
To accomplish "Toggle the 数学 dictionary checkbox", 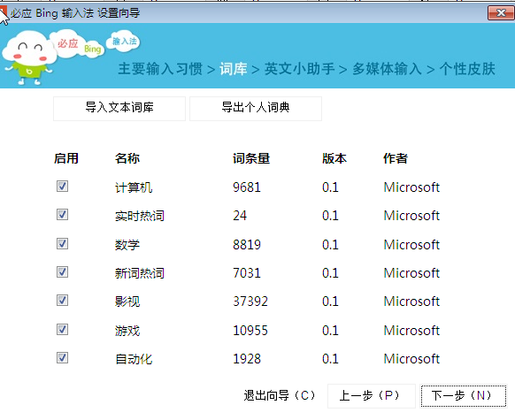I will 63,243.
